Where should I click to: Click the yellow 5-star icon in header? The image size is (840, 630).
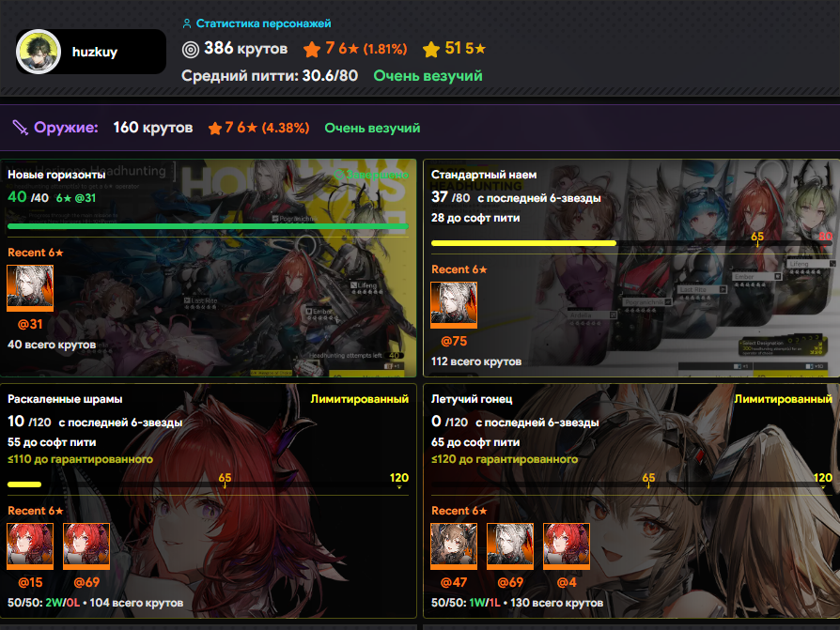click(x=430, y=49)
